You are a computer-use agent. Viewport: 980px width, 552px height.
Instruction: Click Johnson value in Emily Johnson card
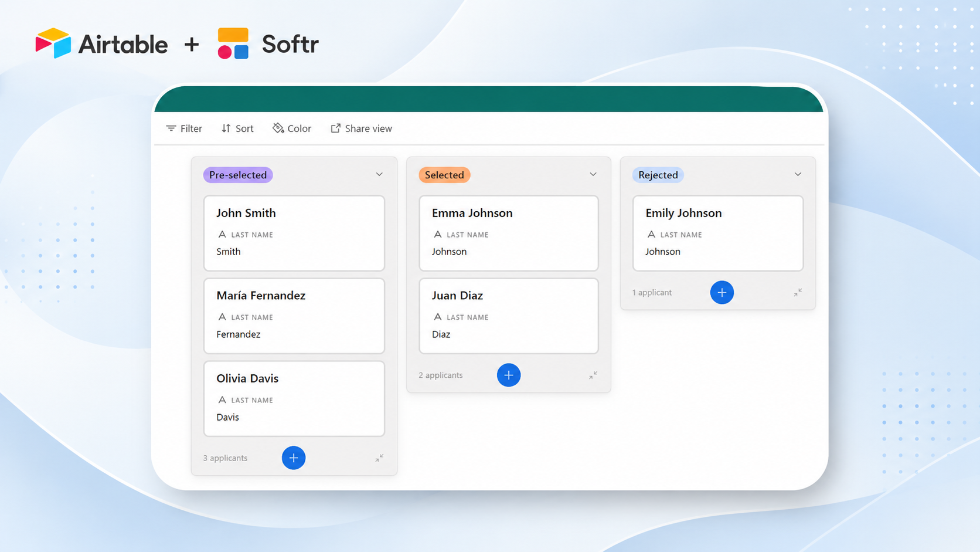point(663,252)
